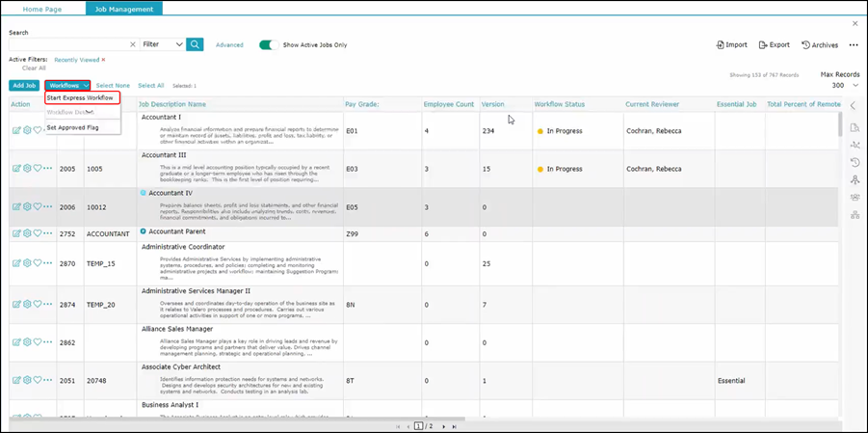Click the edit icon for Accountant I
This screenshot has width=868, height=433.
click(16, 130)
